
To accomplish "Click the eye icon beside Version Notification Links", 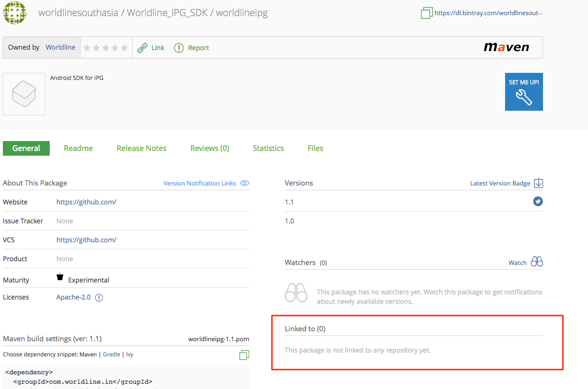I will coord(244,183).
